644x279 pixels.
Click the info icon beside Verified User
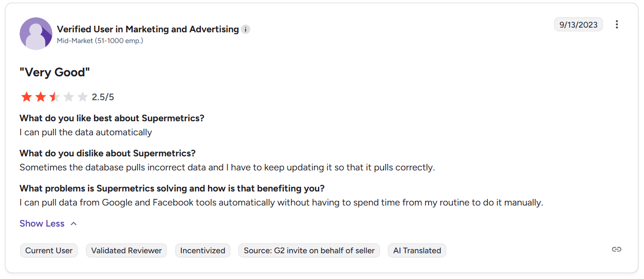click(x=246, y=29)
